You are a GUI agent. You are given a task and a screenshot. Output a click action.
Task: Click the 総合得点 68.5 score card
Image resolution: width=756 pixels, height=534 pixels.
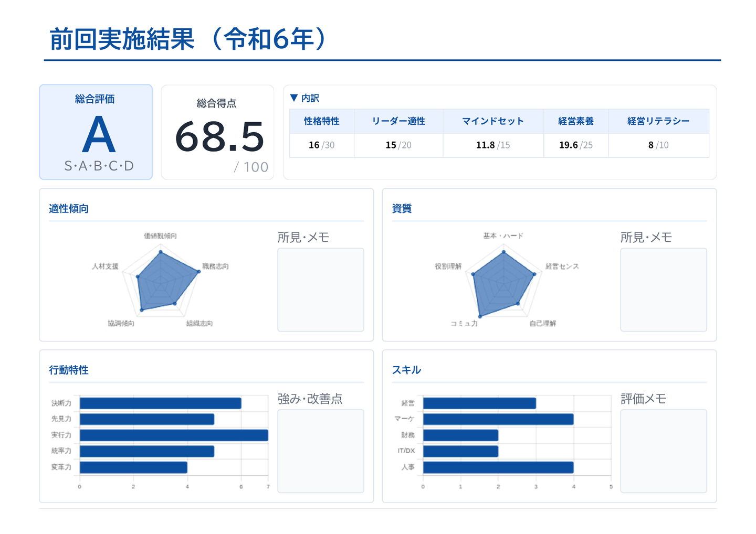(217, 132)
